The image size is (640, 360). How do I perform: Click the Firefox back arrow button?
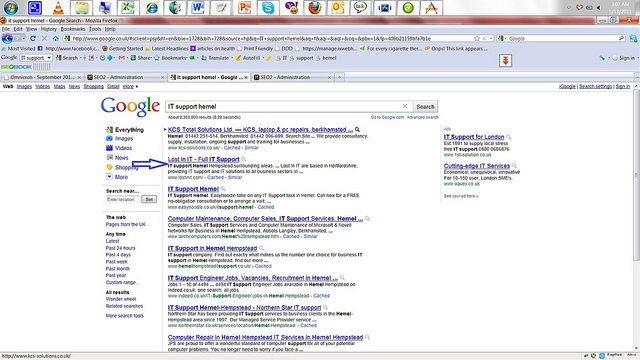click(x=7, y=38)
